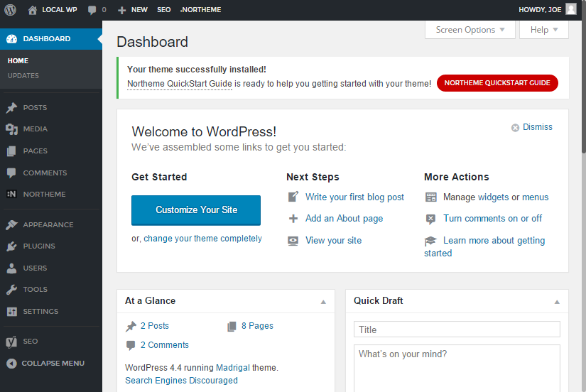The image size is (586, 392).
Task: Collapse the Quick Draft widget
Action: 557,301
